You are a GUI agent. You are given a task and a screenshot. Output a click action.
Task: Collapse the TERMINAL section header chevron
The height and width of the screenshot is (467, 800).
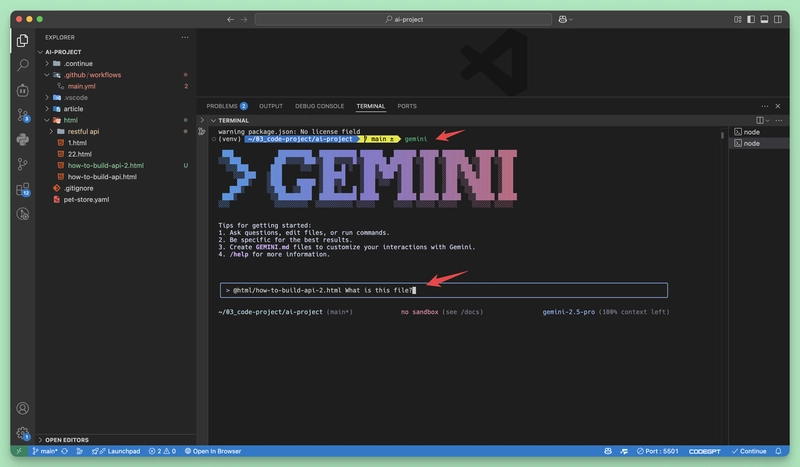[213, 120]
